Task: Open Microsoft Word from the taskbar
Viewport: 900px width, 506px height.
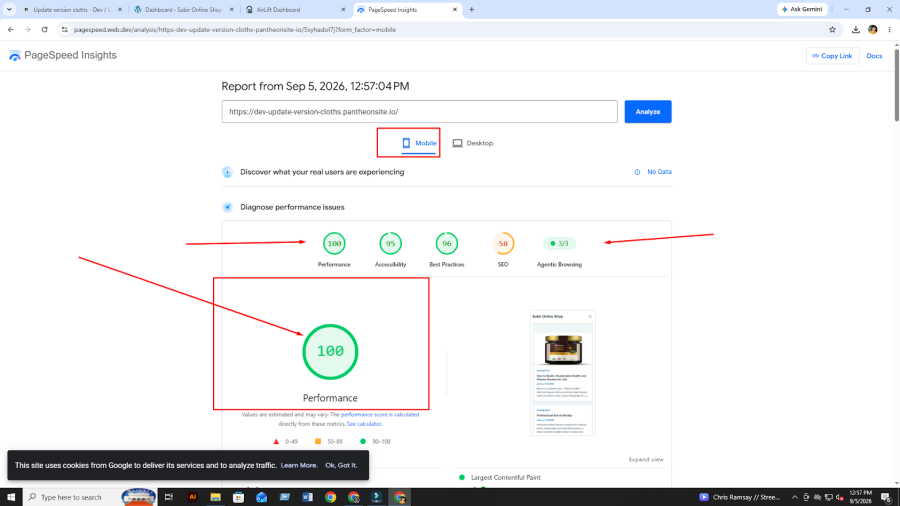Action: click(x=307, y=497)
